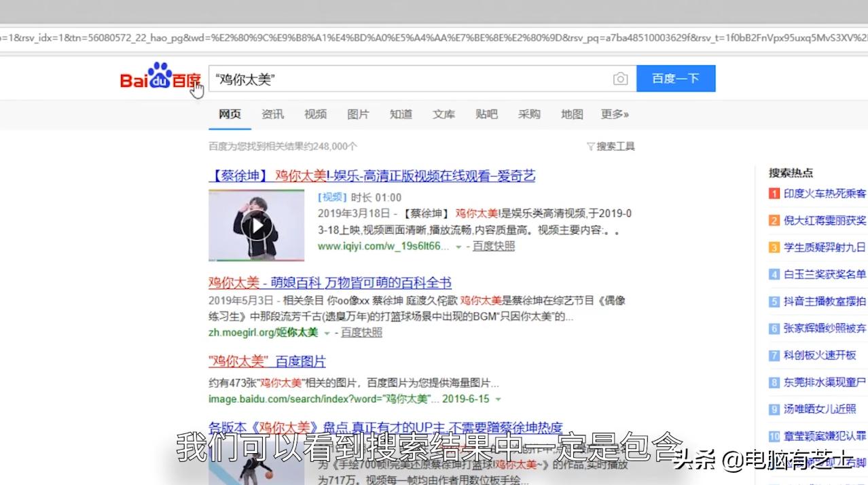Click the 章莹颖案嫌犯认罪 hot topic

pos(824,436)
